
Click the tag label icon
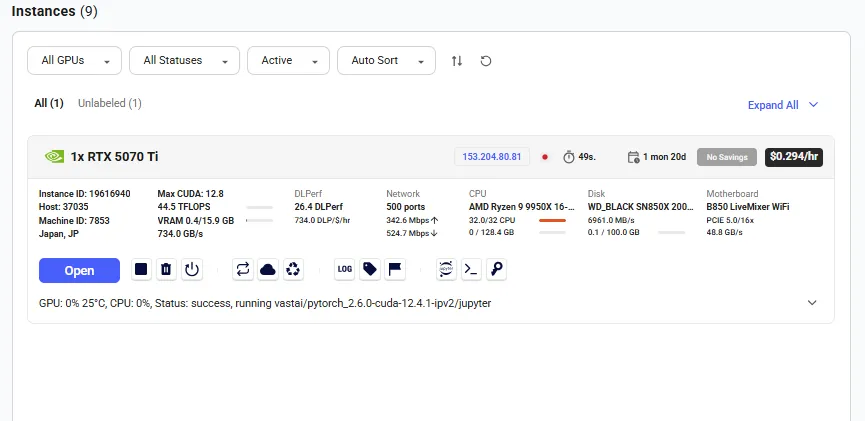[370, 269]
